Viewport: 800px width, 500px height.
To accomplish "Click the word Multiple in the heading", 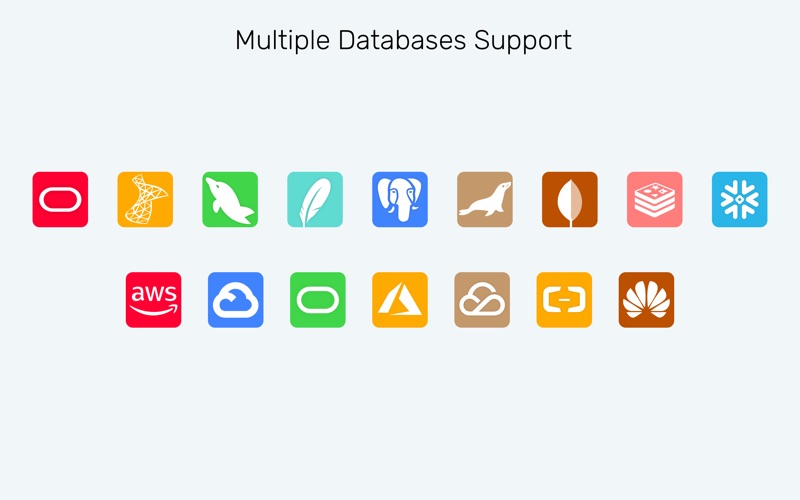I will coord(283,41).
